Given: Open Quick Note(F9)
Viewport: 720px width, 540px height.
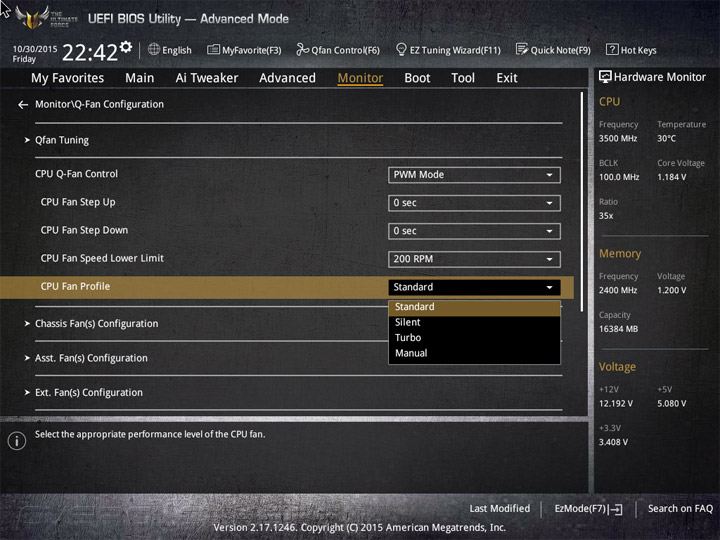Looking at the screenshot, I should point(553,50).
